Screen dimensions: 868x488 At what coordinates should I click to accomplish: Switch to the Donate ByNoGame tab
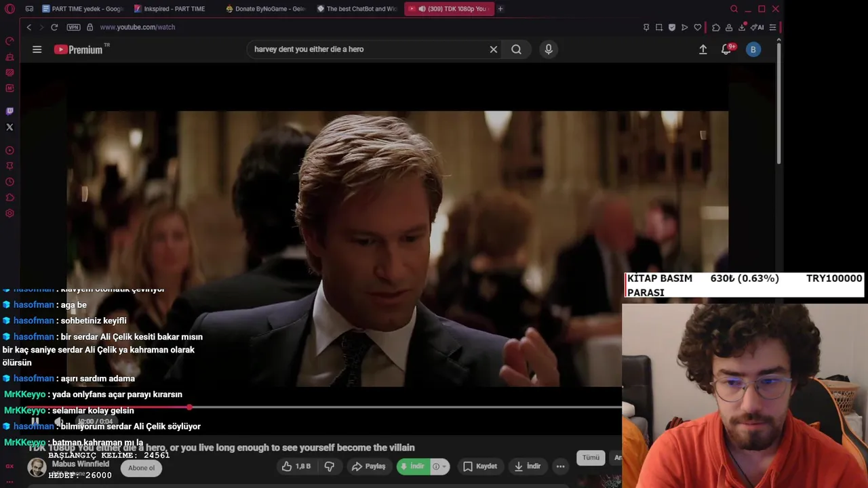[x=266, y=9]
